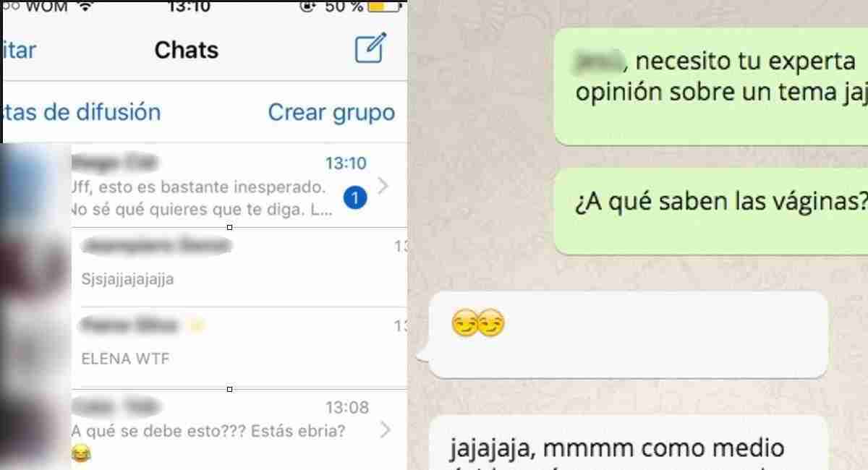Select the 'necesito tu experta opinión' message bubble
Viewport: 868px width, 470px height.
711,87
